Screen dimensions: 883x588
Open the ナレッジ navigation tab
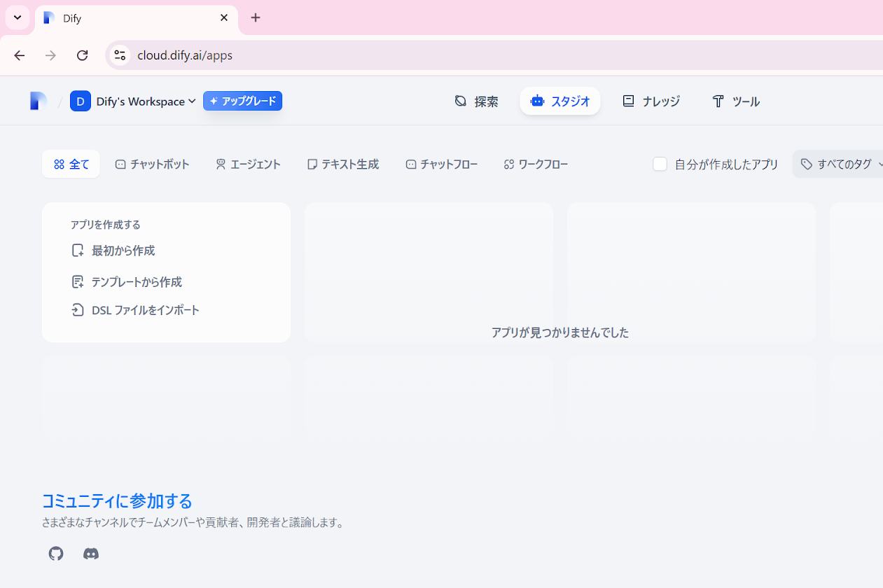(x=651, y=101)
